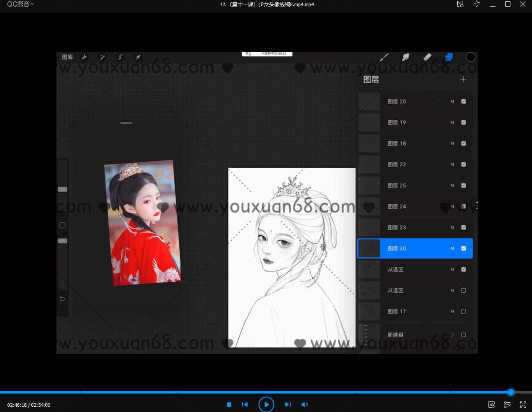The image size is (532, 412).
Task: Open the Actions wrench menu in Procreate
Action: pos(84,57)
